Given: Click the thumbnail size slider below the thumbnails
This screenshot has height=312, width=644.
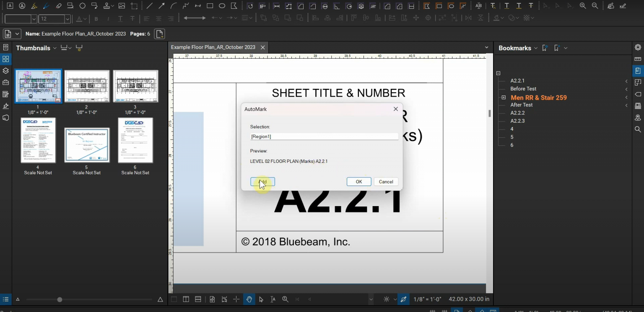Looking at the screenshot, I should click(60, 299).
